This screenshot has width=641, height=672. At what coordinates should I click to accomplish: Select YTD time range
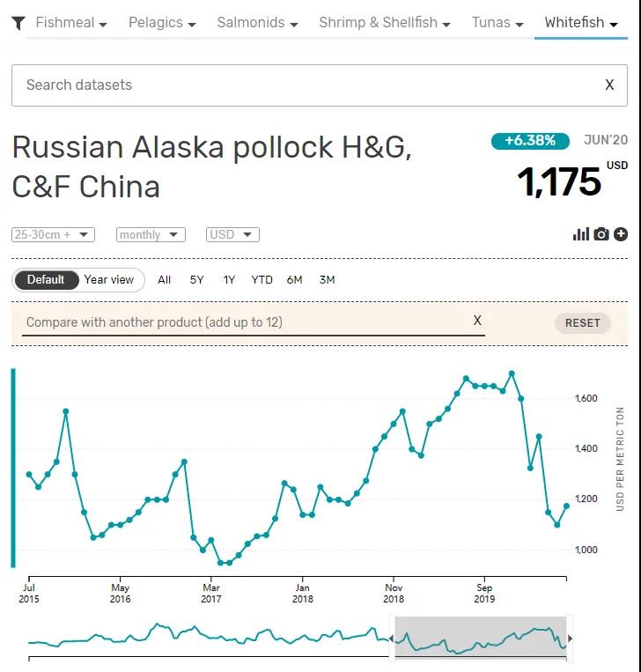262,280
